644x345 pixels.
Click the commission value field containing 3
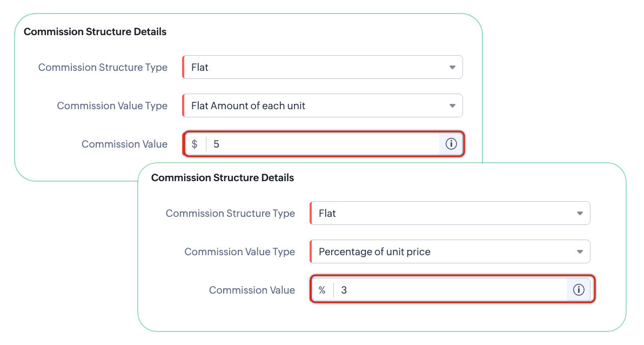pos(452,290)
